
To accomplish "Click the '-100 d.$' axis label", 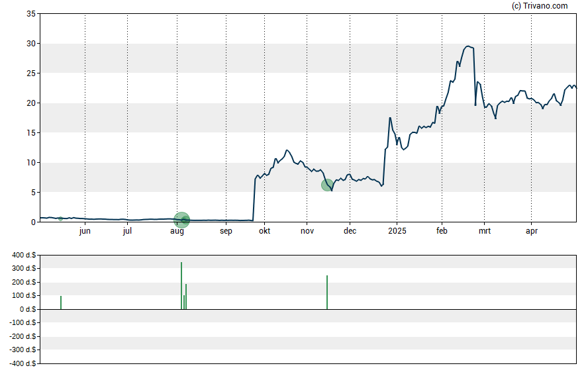I will [23, 322].
